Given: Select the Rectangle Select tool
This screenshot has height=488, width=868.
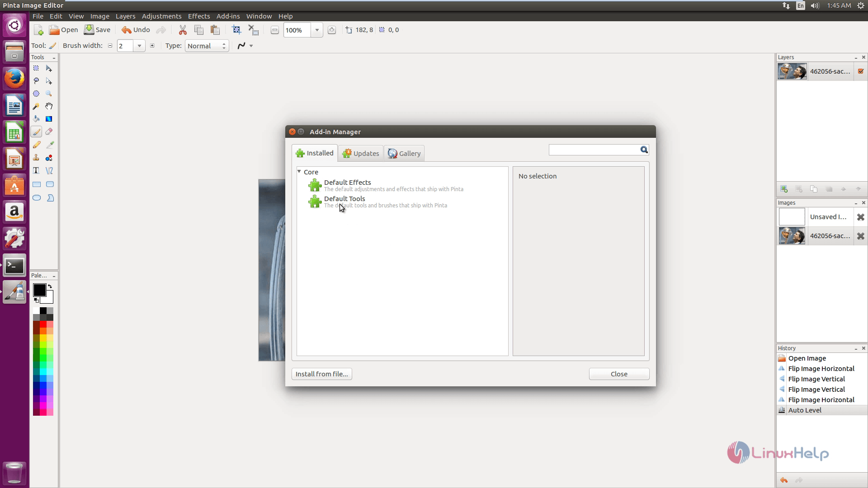Looking at the screenshot, I should click(36, 68).
